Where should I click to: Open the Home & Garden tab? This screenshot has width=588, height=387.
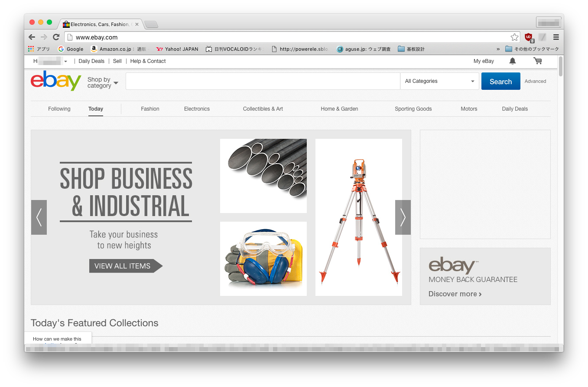click(339, 109)
